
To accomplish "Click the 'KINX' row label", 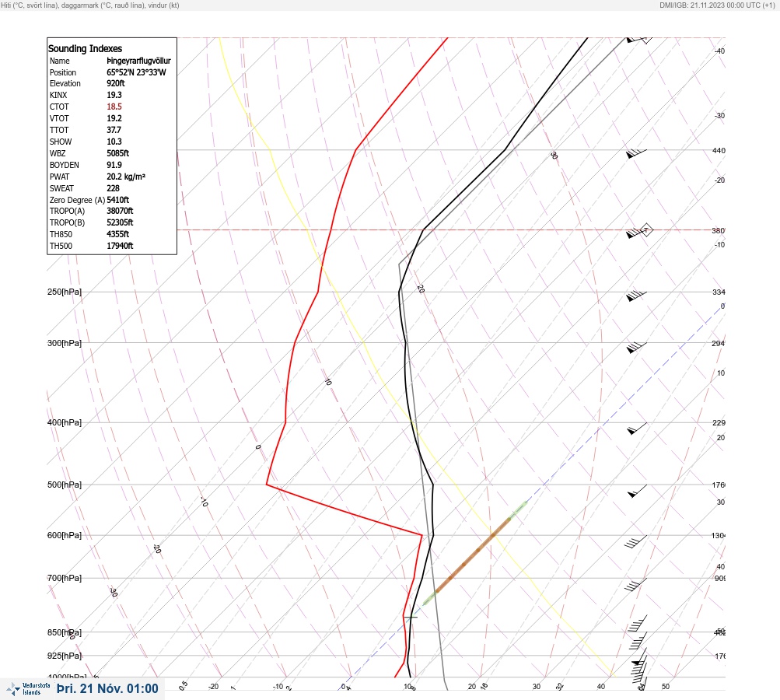I will [58, 95].
